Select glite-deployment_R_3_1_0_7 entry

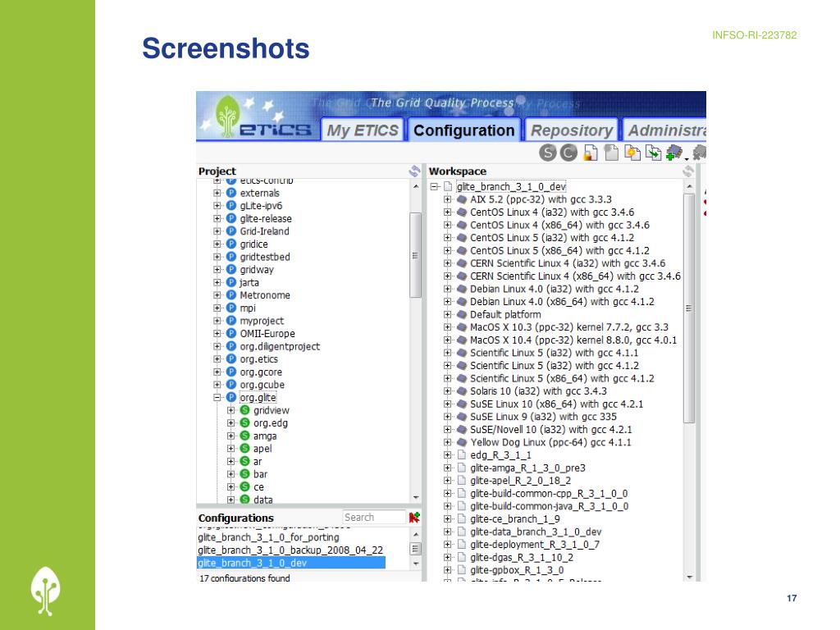[535, 545]
